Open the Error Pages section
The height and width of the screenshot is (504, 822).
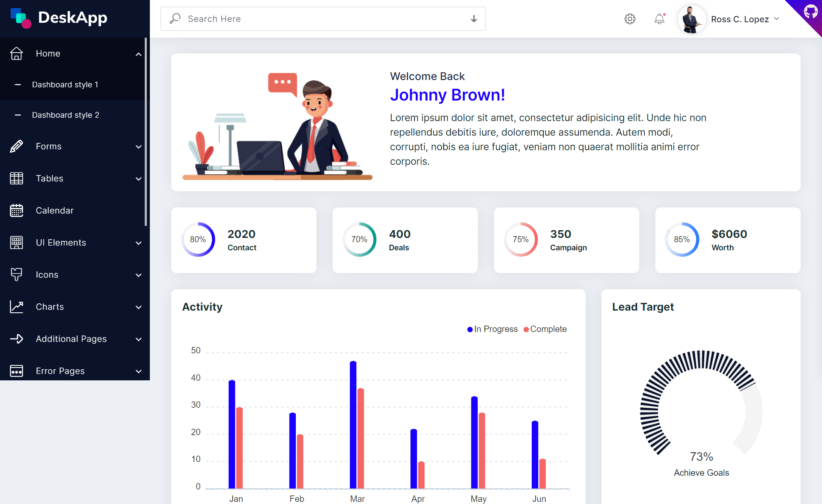[60, 371]
